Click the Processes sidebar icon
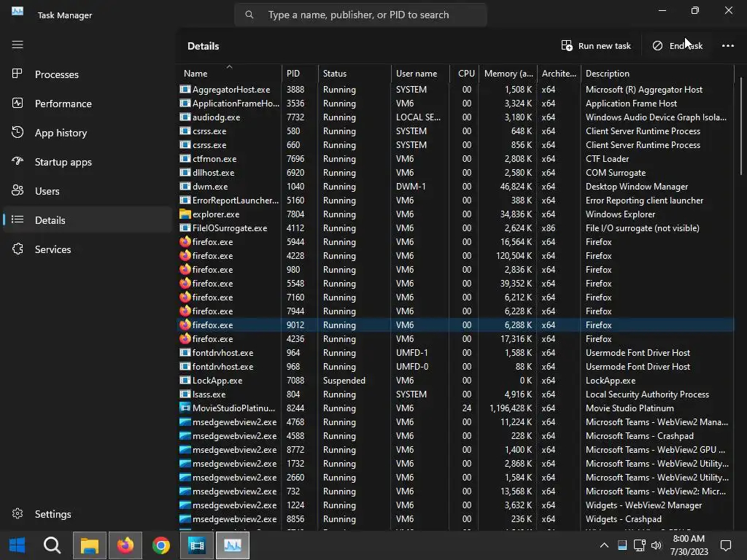747x560 pixels. 18,74
